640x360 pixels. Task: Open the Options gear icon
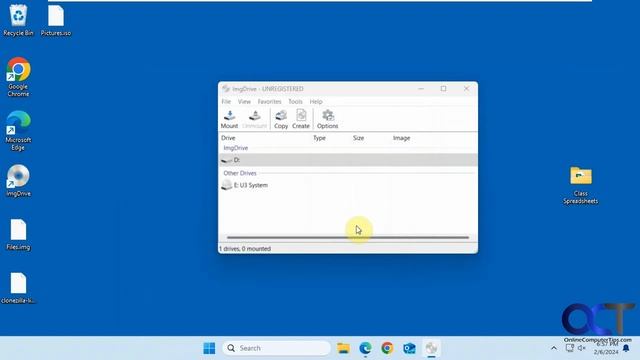[x=327, y=119]
